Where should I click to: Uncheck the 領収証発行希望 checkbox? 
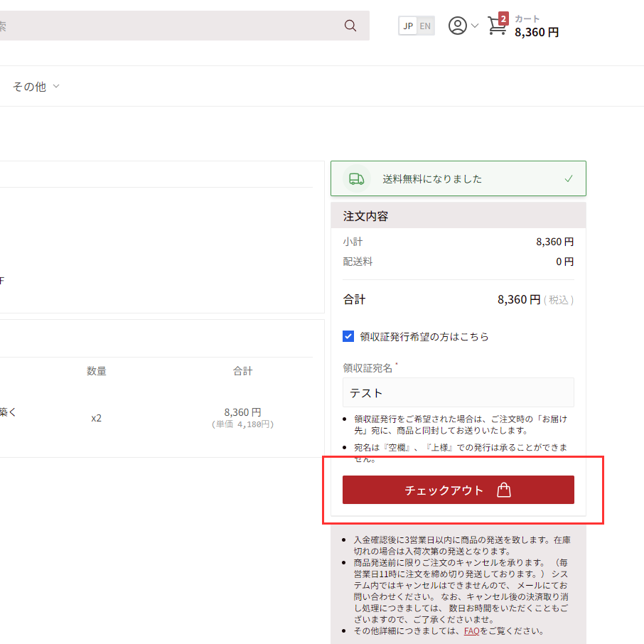[348, 336]
